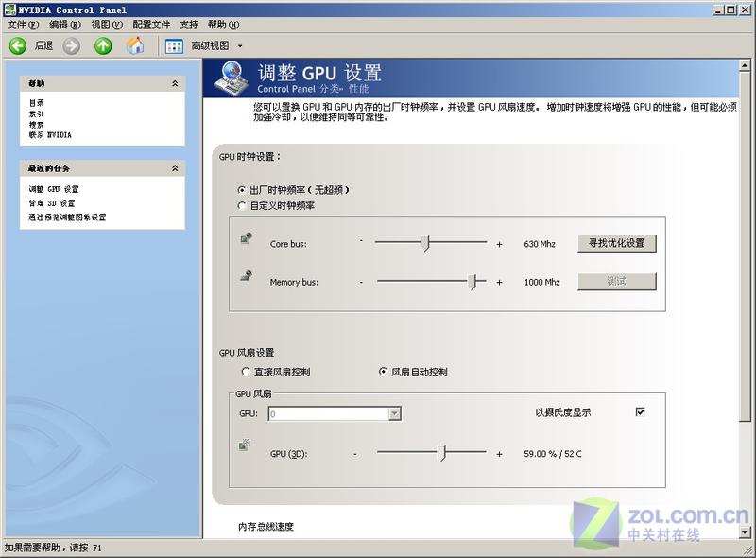Open the 编辑(E) menu
Screen dimensions: 756x558
pyautogui.click(x=64, y=25)
